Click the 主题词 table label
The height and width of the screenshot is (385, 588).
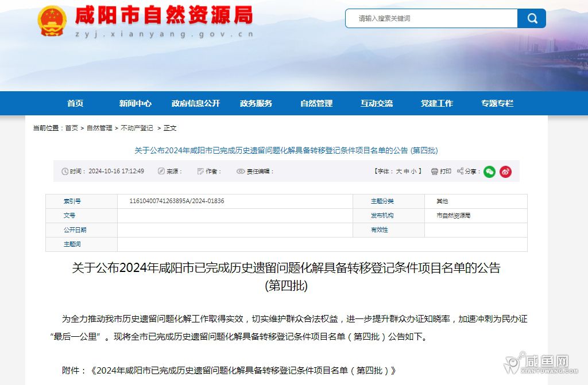(72, 244)
